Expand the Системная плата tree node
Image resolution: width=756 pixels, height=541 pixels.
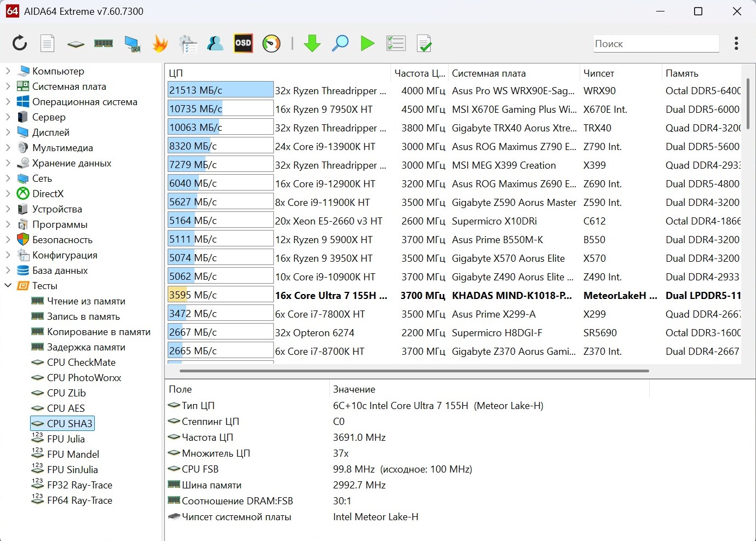[x=8, y=87]
